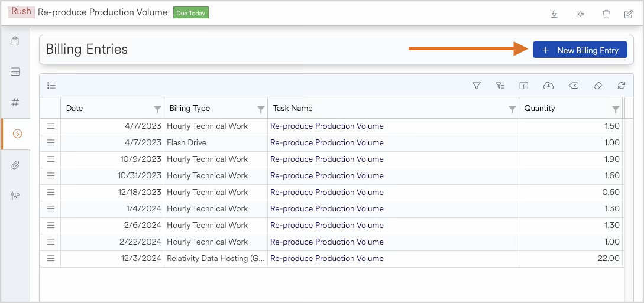Open the Quantity column filter
This screenshot has height=303, width=644.
615,109
